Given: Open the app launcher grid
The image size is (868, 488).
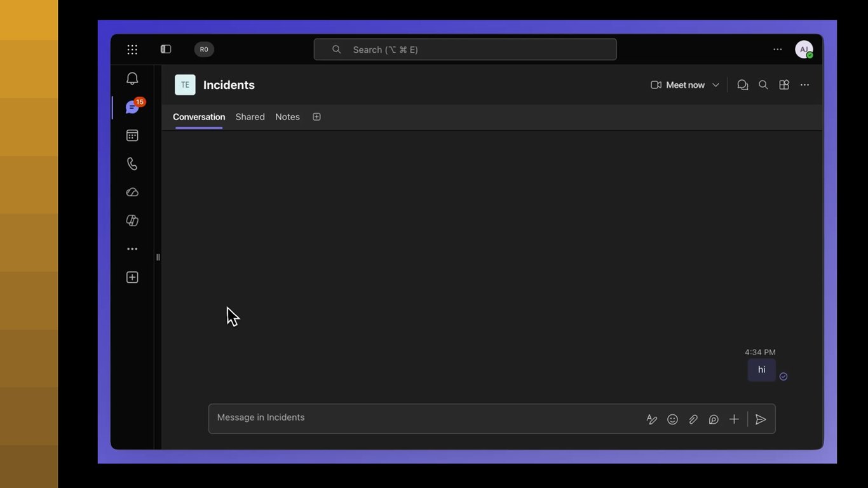Looking at the screenshot, I should pos(132,50).
